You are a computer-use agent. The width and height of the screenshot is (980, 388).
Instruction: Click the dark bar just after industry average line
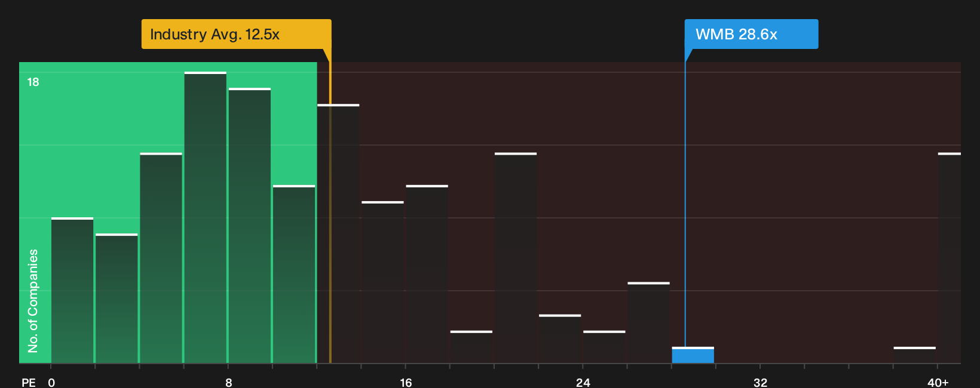[x=338, y=233]
